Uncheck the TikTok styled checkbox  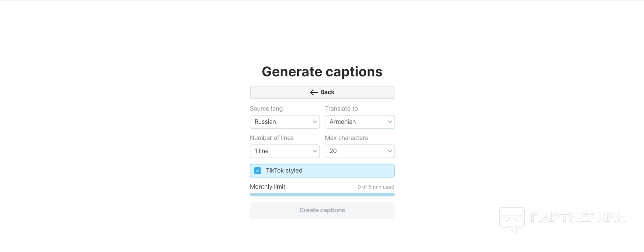point(257,171)
